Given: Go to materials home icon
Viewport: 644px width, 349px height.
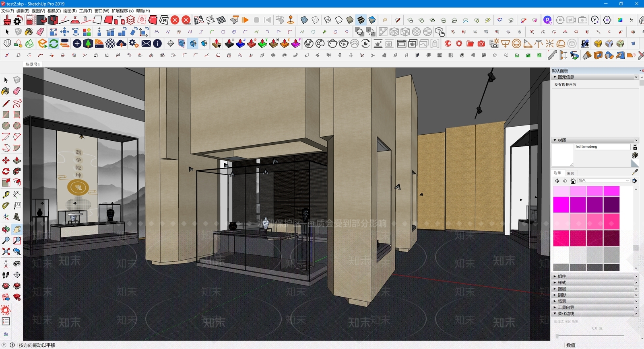Looking at the screenshot, I should tap(573, 181).
